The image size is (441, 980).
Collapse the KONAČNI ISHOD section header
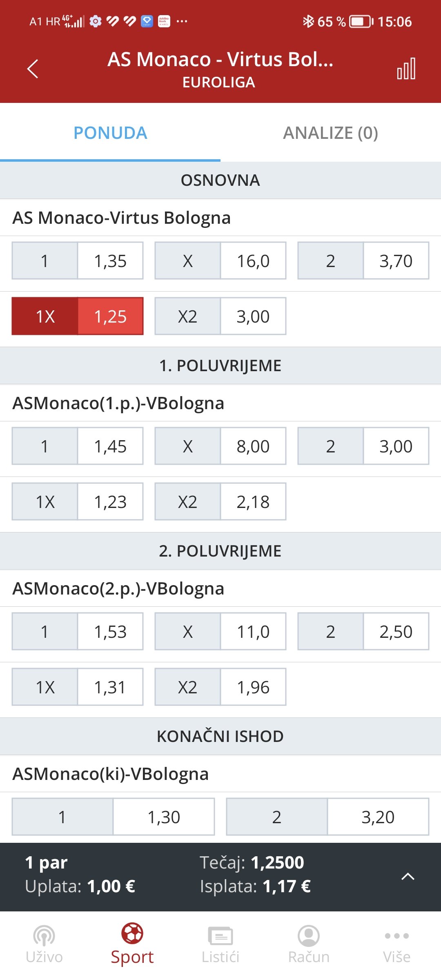point(220,736)
